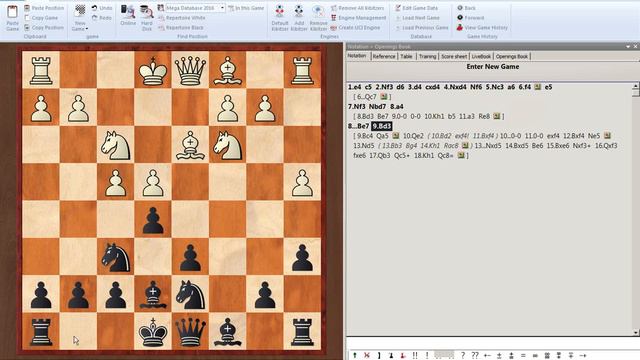This screenshot has width=640, height=360.
Task: Click Enter New Game header
Action: pyautogui.click(x=493, y=67)
